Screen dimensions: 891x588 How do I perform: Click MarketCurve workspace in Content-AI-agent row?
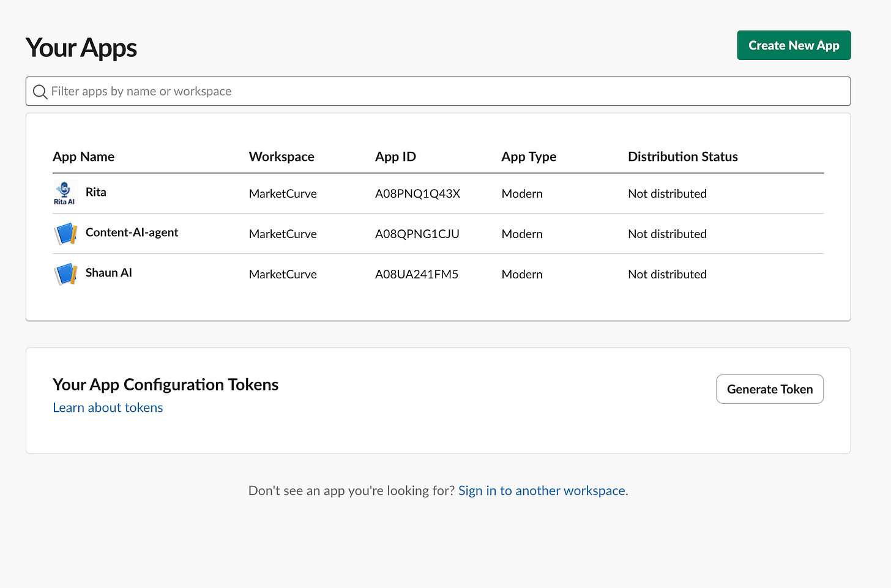[283, 234]
